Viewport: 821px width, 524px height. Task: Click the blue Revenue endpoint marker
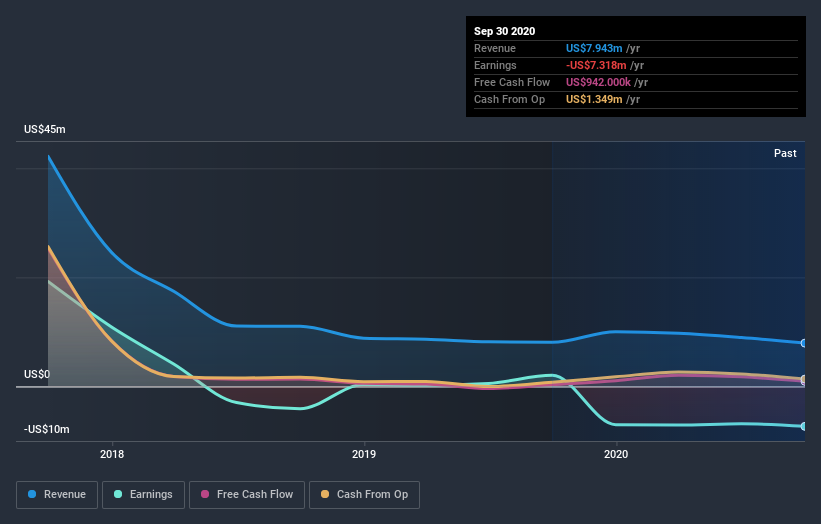pos(803,343)
